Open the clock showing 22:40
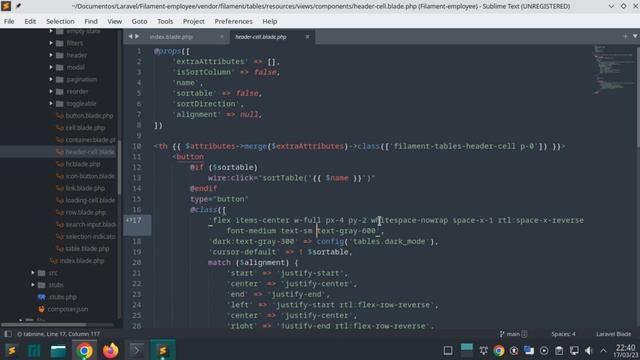The image size is (640, 360). pos(625,351)
